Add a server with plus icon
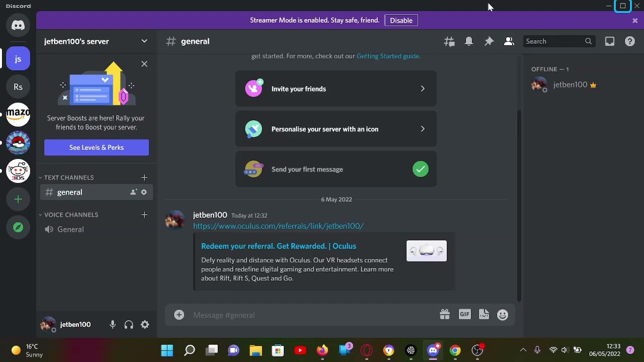The image size is (644, 362). point(18,200)
